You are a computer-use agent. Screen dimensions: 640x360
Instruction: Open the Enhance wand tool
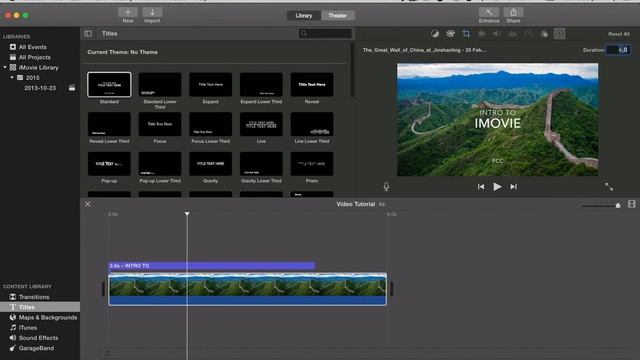[489, 12]
